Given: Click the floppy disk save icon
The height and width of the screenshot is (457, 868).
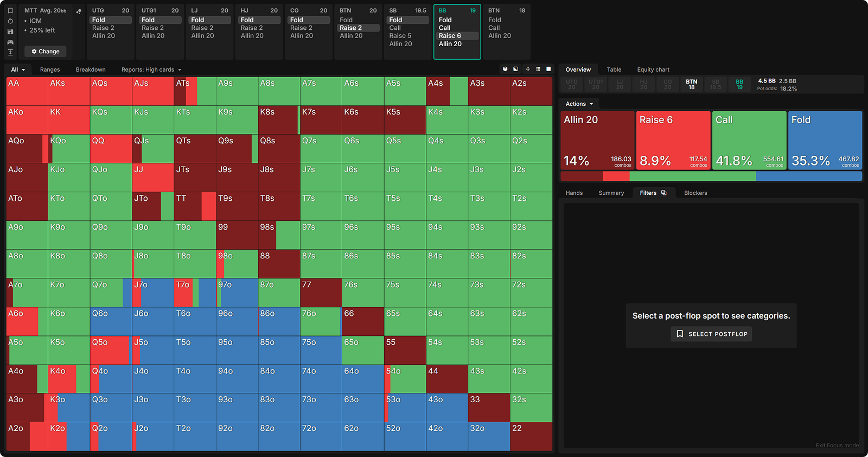Looking at the screenshot, I should pyautogui.click(x=10, y=31).
